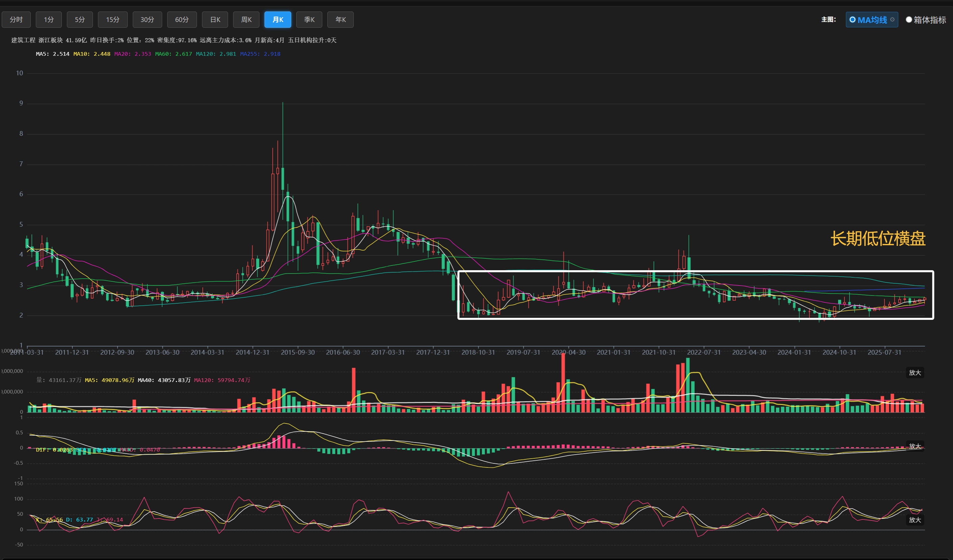
Task: Switch to 年K yearly chart
Action: click(x=341, y=20)
